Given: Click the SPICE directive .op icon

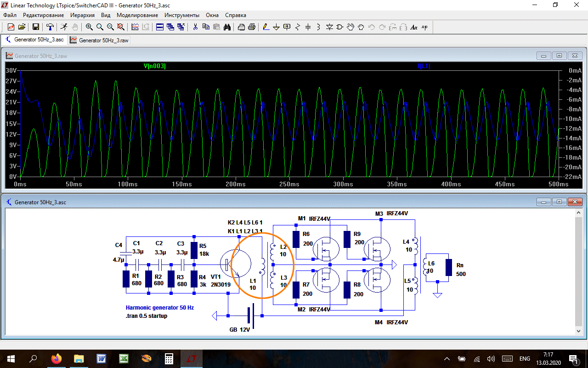Looking at the screenshot, I should tap(424, 27).
